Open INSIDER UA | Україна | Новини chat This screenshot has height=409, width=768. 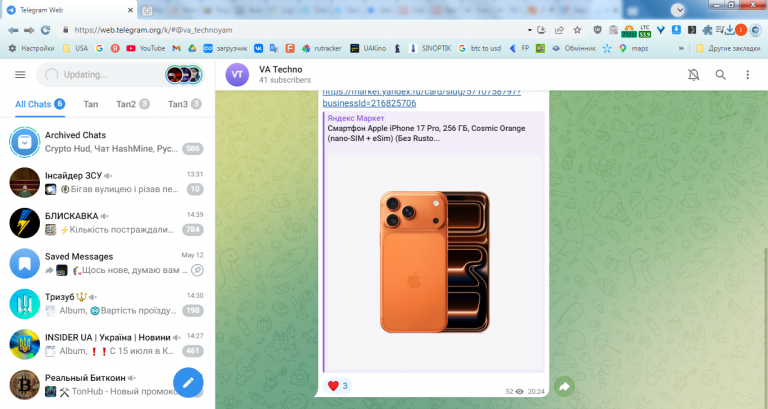107,344
